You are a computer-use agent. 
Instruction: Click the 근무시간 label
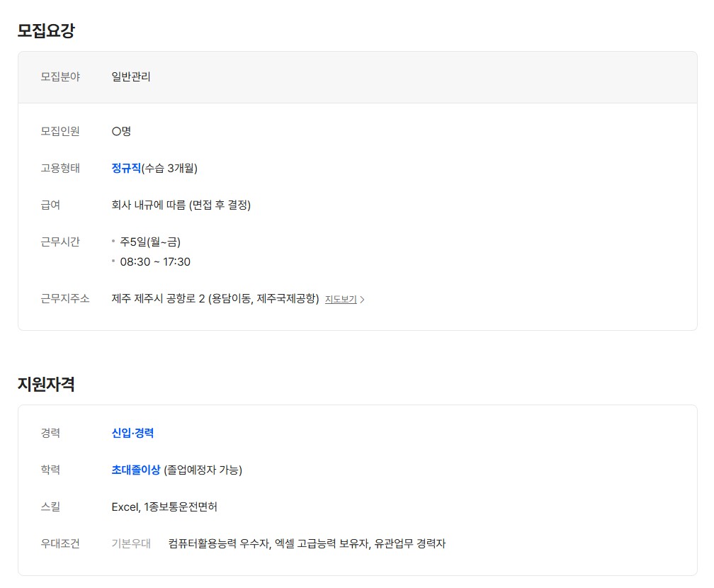coord(60,242)
